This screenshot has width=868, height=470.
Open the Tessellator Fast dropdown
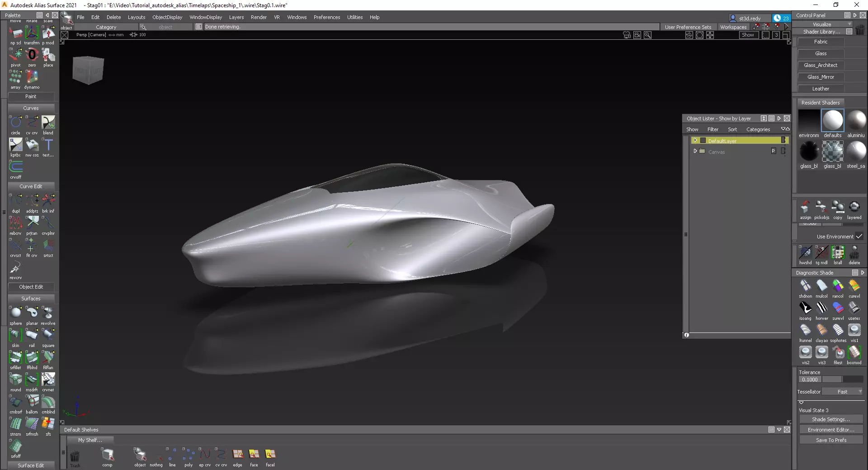click(842, 392)
